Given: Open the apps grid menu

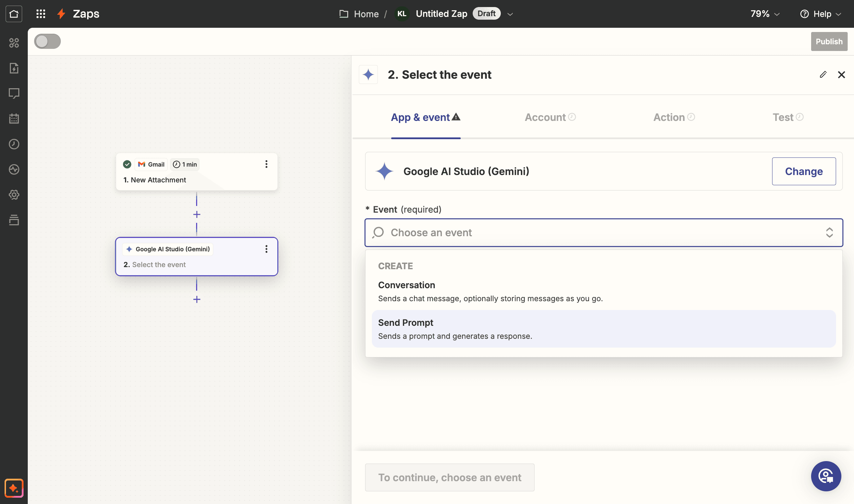Looking at the screenshot, I should pyautogui.click(x=41, y=14).
